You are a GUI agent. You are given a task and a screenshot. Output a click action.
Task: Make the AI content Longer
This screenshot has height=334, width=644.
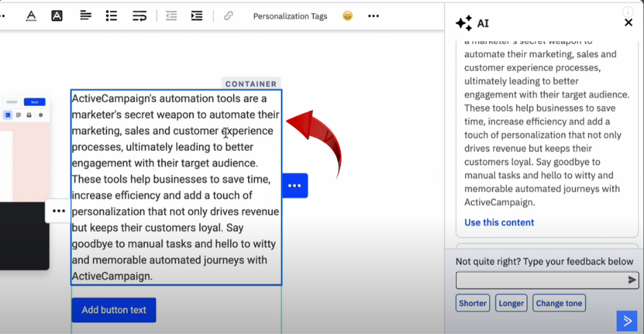pos(511,303)
